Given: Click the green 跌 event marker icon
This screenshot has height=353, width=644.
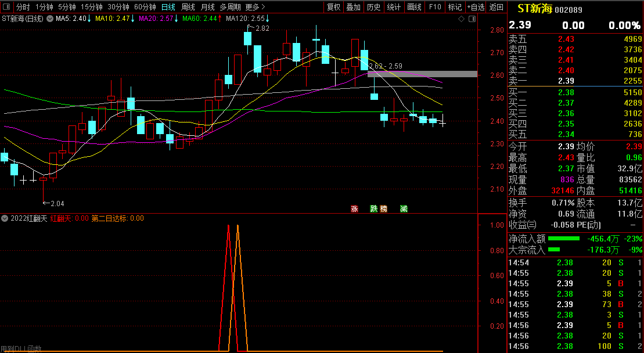Looking at the screenshot, I should point(374,209).
